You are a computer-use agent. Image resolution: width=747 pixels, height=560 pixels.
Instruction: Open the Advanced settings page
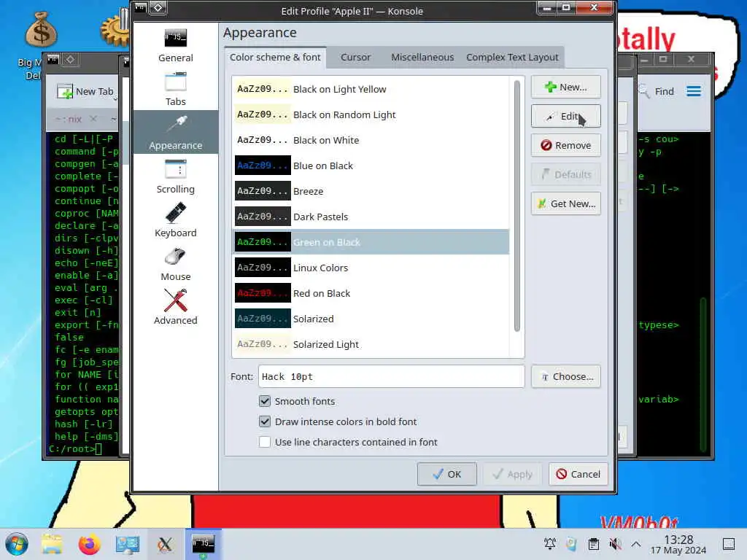point(175,308)
